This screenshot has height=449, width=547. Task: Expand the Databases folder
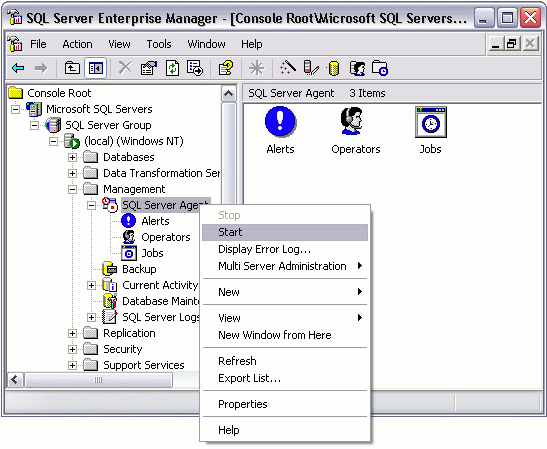coord(72,157)
